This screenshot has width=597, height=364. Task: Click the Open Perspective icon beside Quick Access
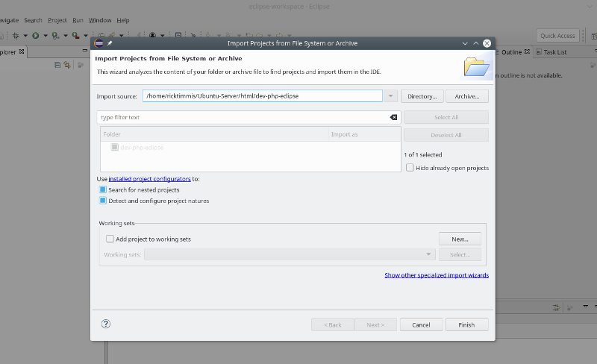click(594, 36)
